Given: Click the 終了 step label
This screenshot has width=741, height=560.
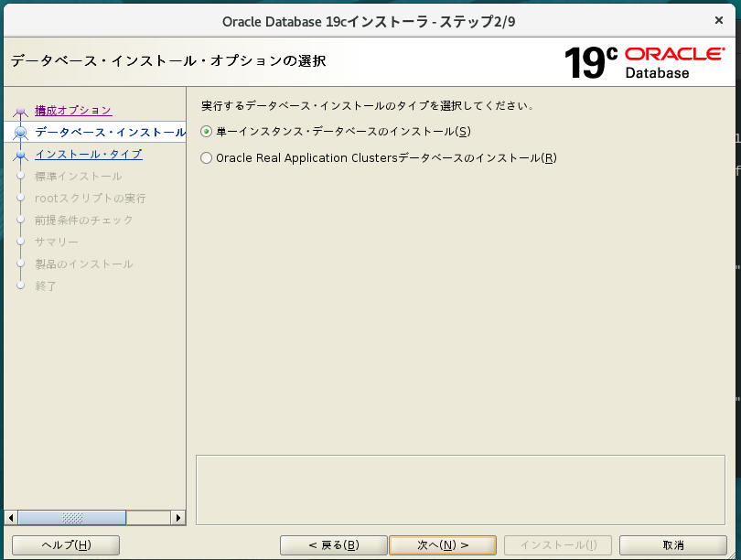Looking at the screenshot, I should 46,286.
